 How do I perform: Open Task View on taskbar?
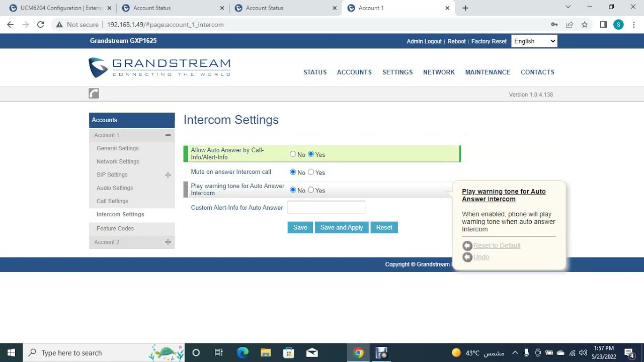219,352
